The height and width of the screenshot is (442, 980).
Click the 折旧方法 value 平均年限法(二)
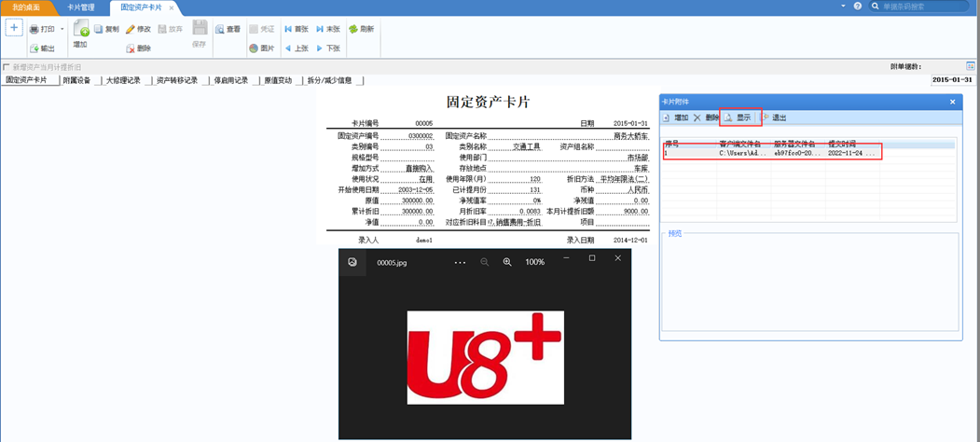tap(625, 179)
